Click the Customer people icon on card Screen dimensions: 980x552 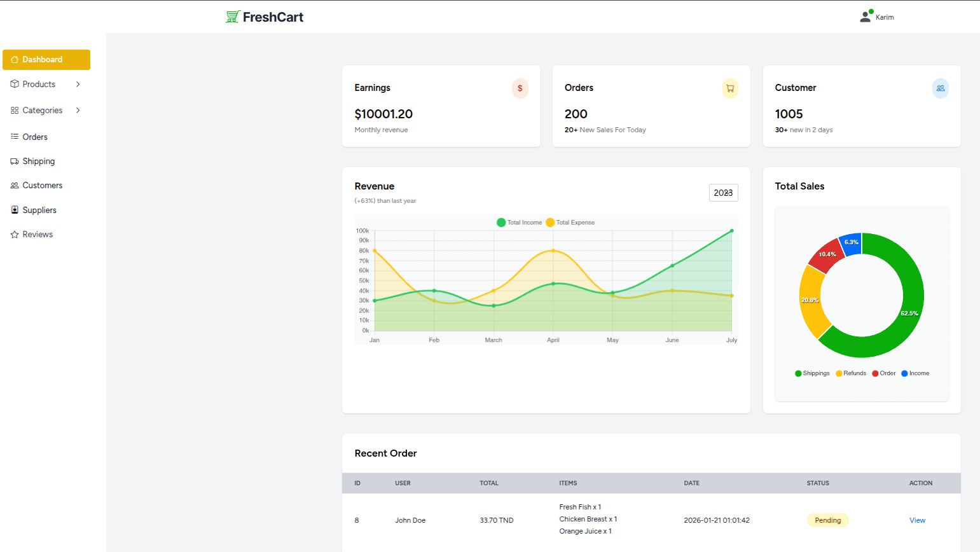pyautogui.click(x=941, y=88)
